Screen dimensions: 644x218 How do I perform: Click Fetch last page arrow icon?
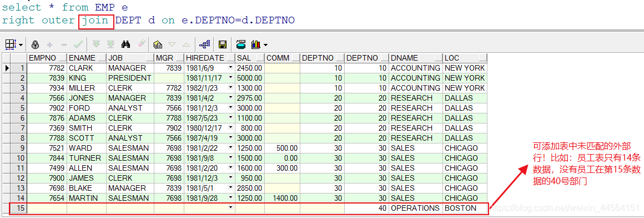[x=111, y=44]
